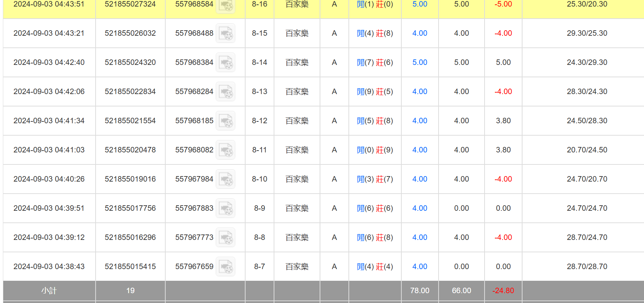
Task: Click the red -24.80 subtotal value
Action: [x=503, y=291]
